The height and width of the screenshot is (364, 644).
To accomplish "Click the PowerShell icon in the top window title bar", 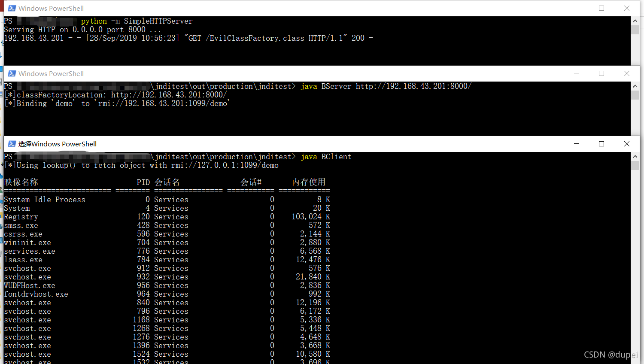I will [12, 8].
